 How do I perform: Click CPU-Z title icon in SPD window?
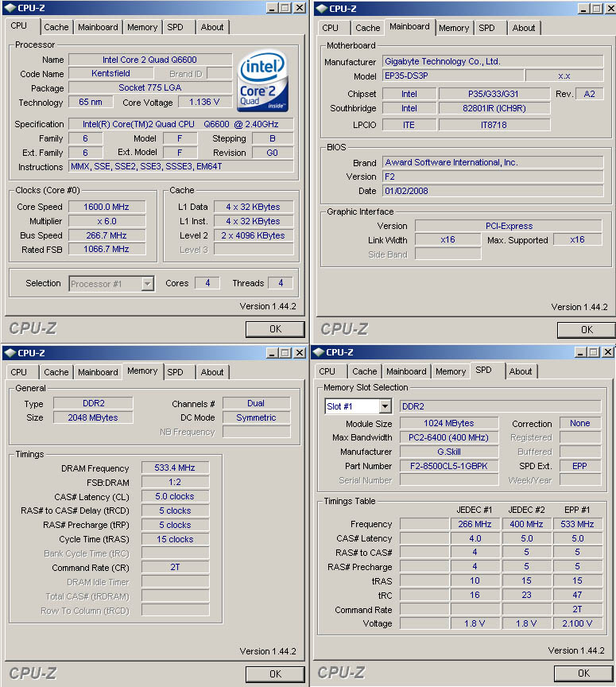click(x=318, y=351)
